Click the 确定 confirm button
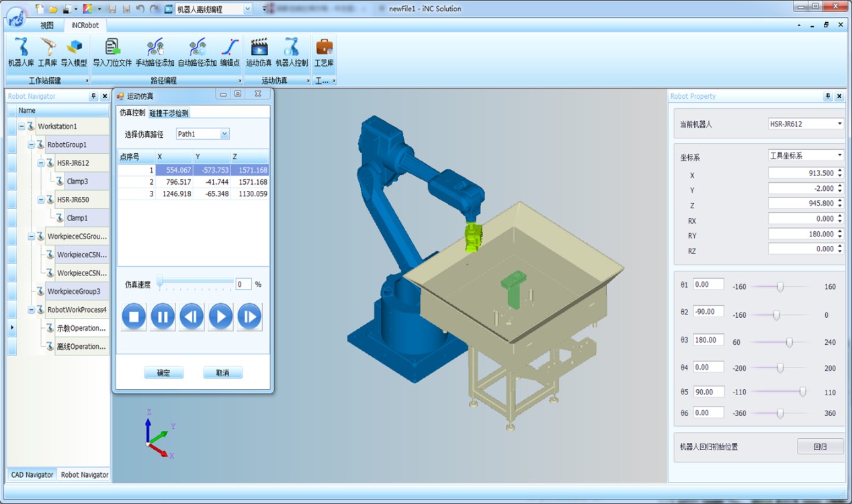This screenshot has width=852, height=504. tap(163, 373)
